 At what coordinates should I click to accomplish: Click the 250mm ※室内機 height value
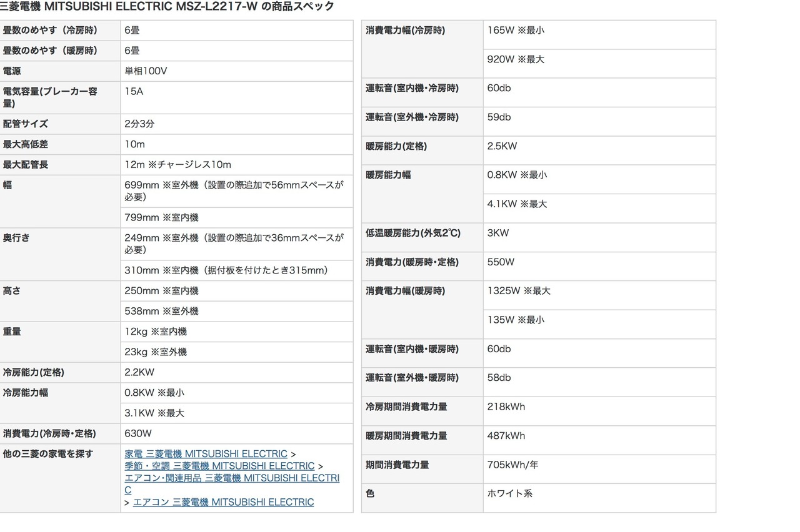coord(161,290)
